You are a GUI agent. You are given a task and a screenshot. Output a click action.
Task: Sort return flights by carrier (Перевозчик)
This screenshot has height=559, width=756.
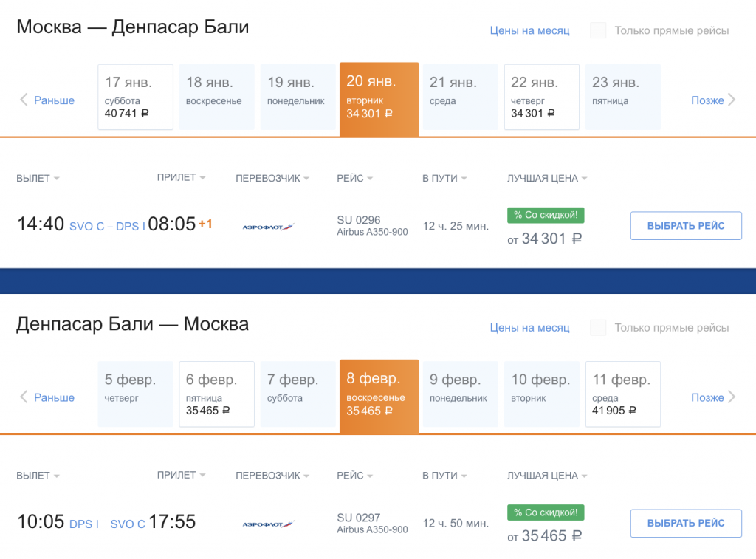click(x=272, y=476)
